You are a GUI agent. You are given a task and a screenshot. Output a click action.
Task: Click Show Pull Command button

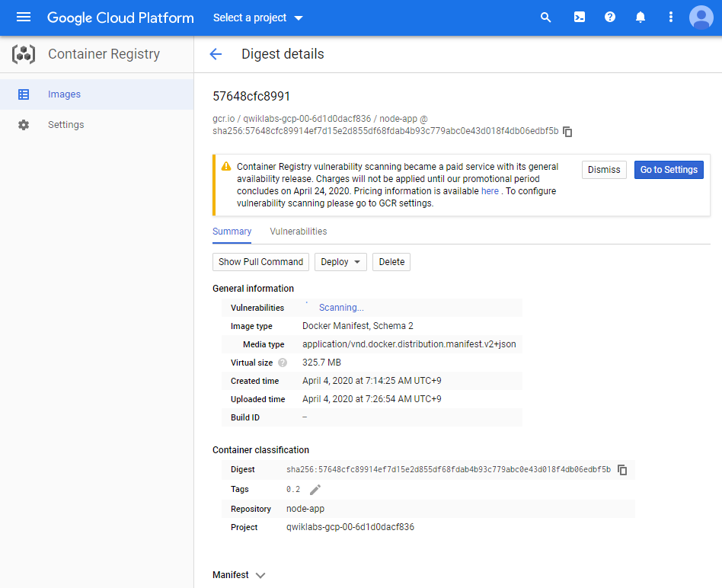point(260,262)
